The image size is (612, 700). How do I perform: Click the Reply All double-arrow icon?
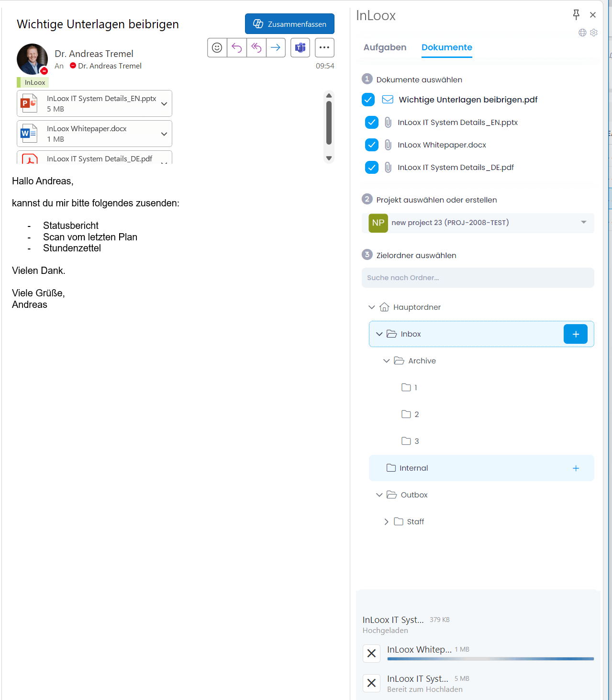(256, 47)
